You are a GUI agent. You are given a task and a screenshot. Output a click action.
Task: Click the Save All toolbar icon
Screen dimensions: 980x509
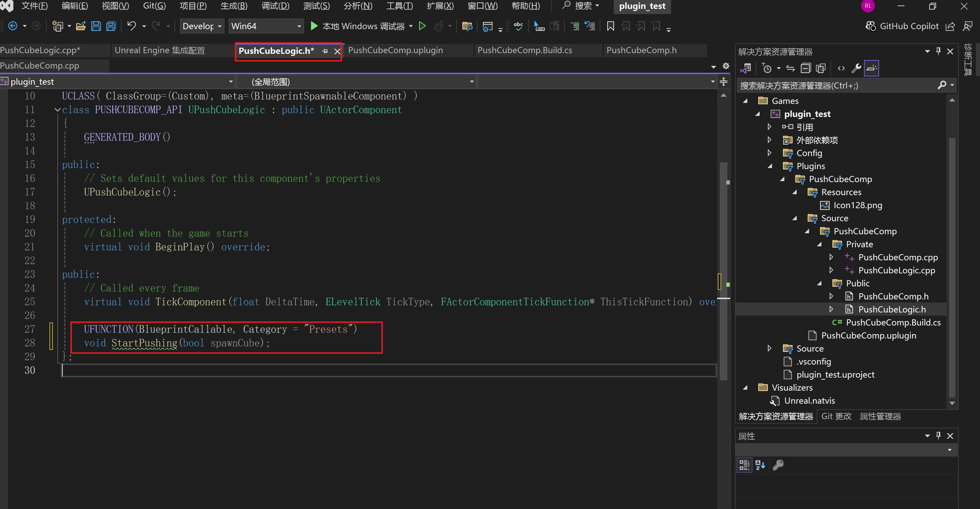click(111, 26)
